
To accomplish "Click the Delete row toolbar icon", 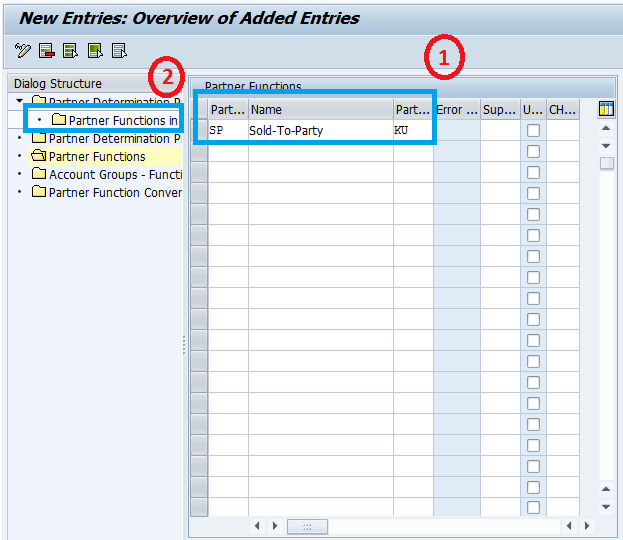I will (x=46, y=50).
